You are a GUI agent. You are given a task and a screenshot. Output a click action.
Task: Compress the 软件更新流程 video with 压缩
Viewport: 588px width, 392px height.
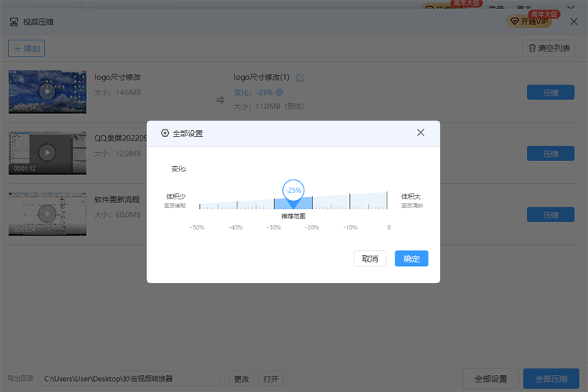[551, 215]
